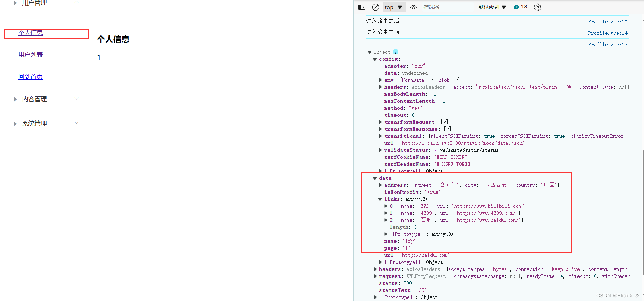Select the url localhost:8080 mock data.json value
644x301 pixels.
[x=462, y=143]
